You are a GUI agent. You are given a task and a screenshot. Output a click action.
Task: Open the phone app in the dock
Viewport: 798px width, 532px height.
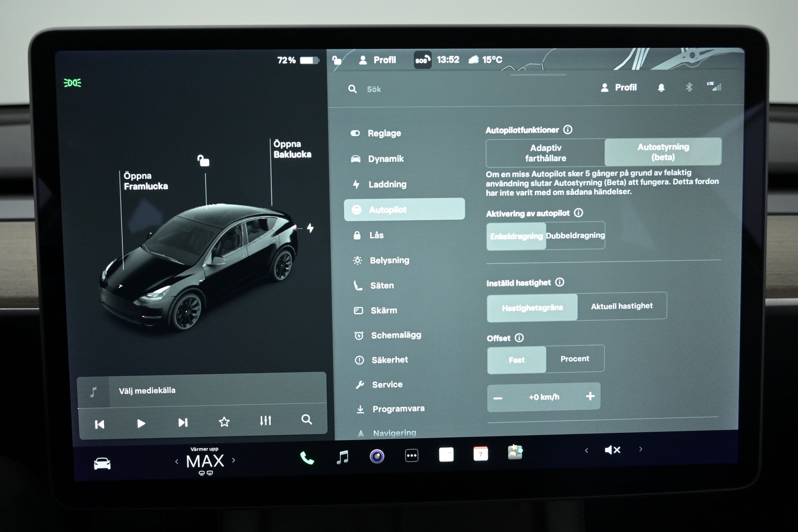click(307, 458)
